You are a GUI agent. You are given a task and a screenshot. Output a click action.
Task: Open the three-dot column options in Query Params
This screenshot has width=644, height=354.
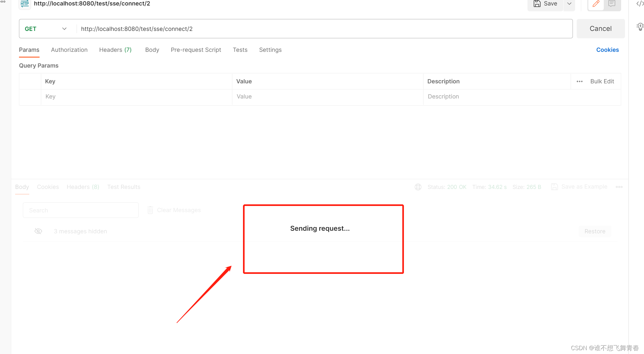[x=580, y=81]
